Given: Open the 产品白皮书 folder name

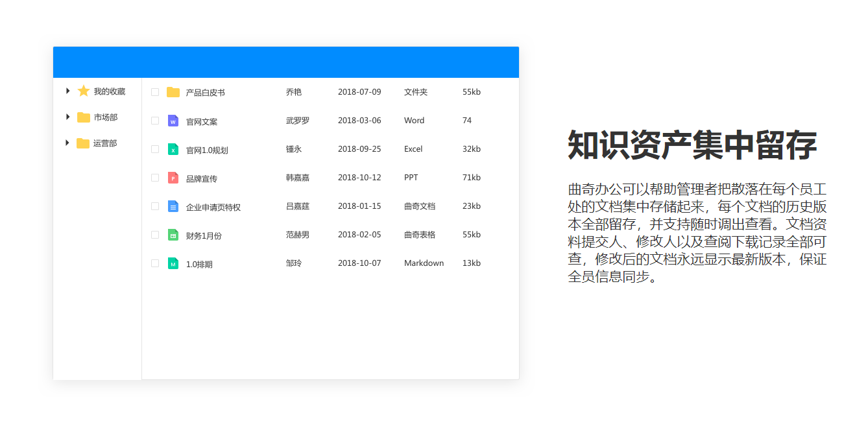Looking at the screenshot, I should click(206, 93).
